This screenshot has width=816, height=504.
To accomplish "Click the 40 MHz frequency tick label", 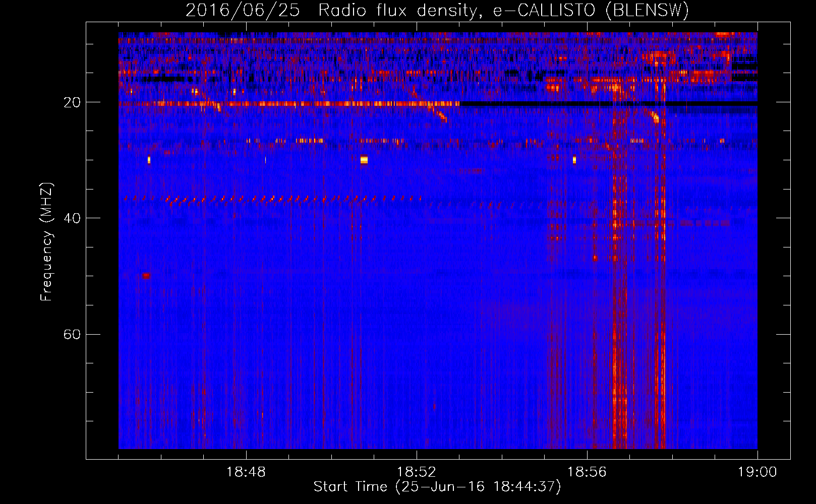I will 72,218.
